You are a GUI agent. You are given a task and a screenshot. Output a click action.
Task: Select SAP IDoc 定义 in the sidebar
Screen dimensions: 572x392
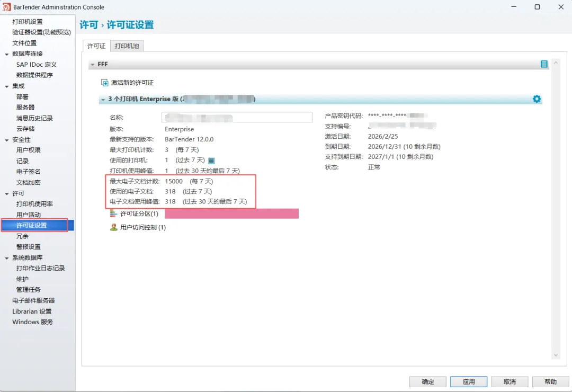pyautogui.click(x=37, y=65)
